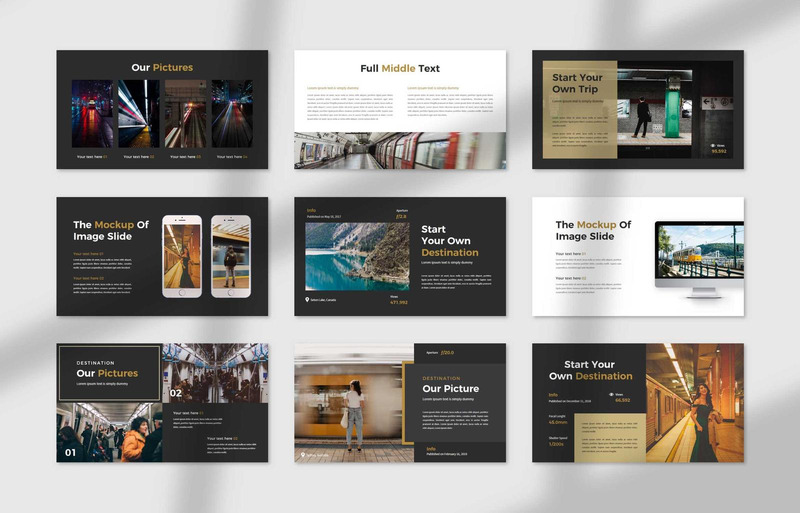Open the Full Middle Text slide
The image size is (800, 513).
pyautogui.click(x=400, y=109)
